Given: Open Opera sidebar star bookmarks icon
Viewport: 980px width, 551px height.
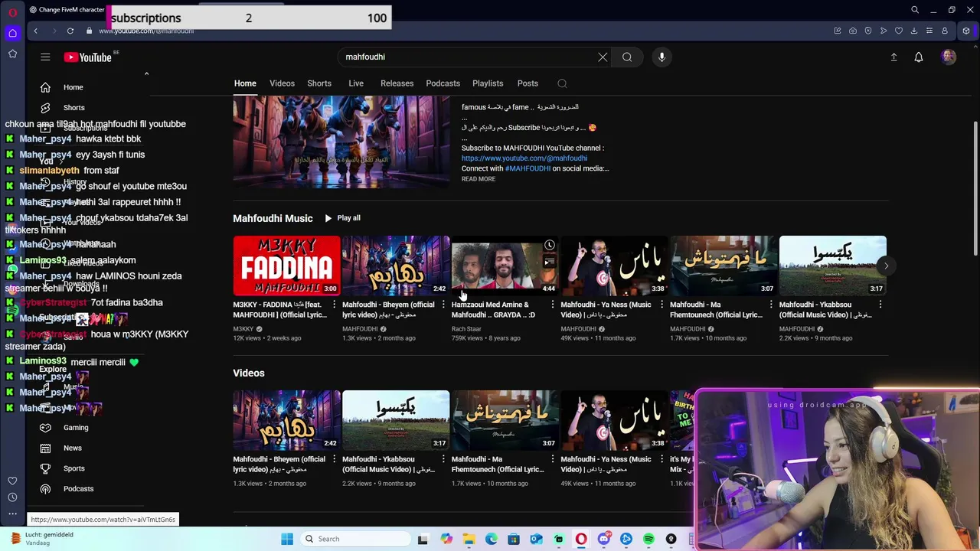Looking at the screenshot, I should (x=12, y=54).
